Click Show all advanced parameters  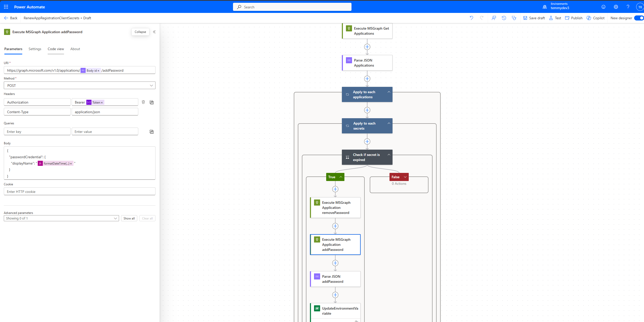coord(129,218)
